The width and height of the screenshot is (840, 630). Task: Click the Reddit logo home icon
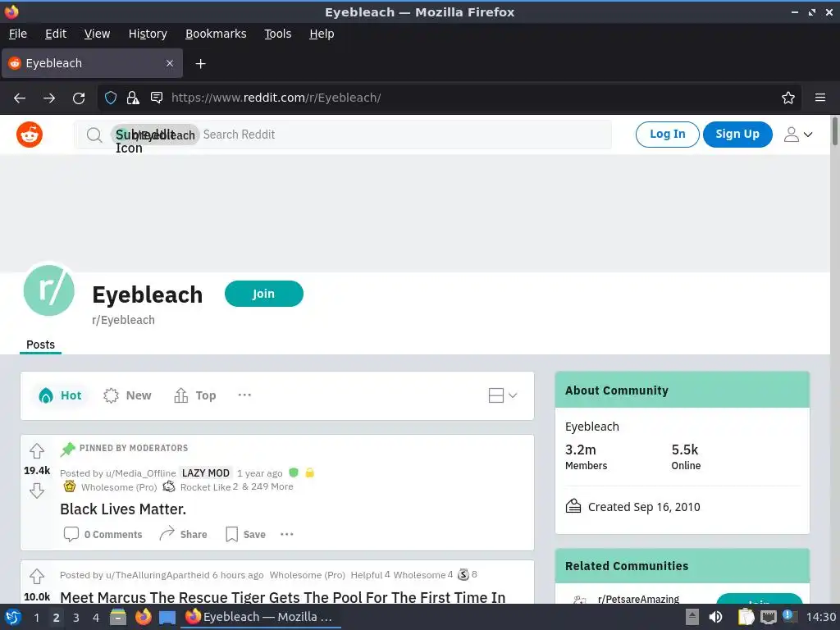pos(30,135)
